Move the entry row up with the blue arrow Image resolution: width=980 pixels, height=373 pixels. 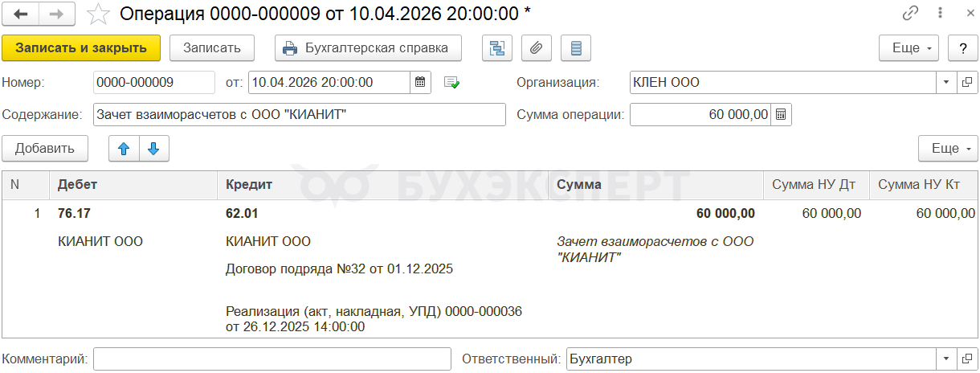pos(124,148)
